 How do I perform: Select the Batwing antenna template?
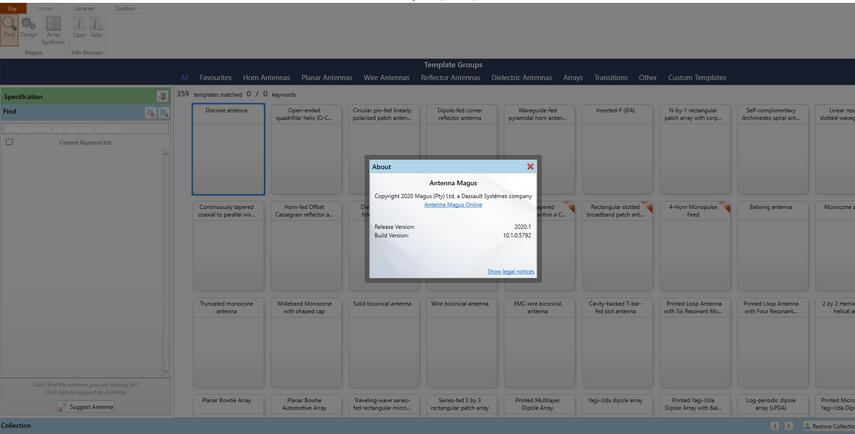773,246
